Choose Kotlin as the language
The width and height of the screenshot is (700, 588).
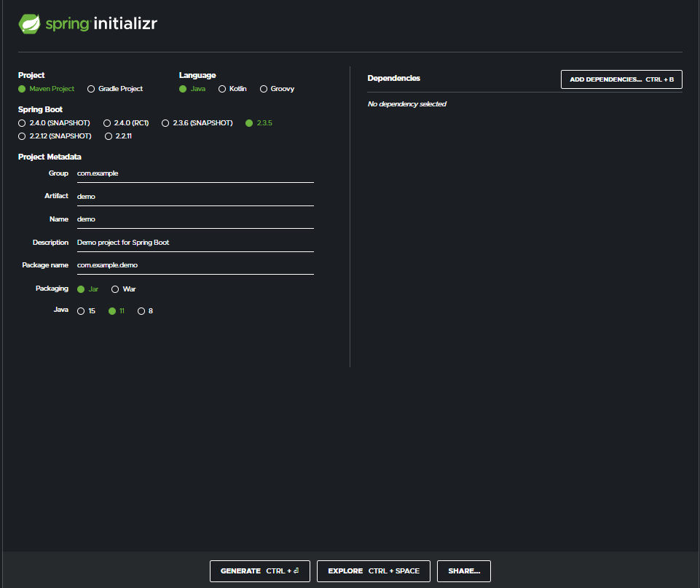232,89
